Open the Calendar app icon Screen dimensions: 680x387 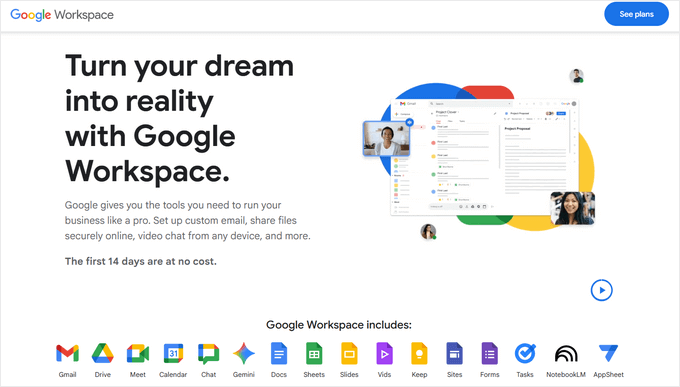point(173,353)
